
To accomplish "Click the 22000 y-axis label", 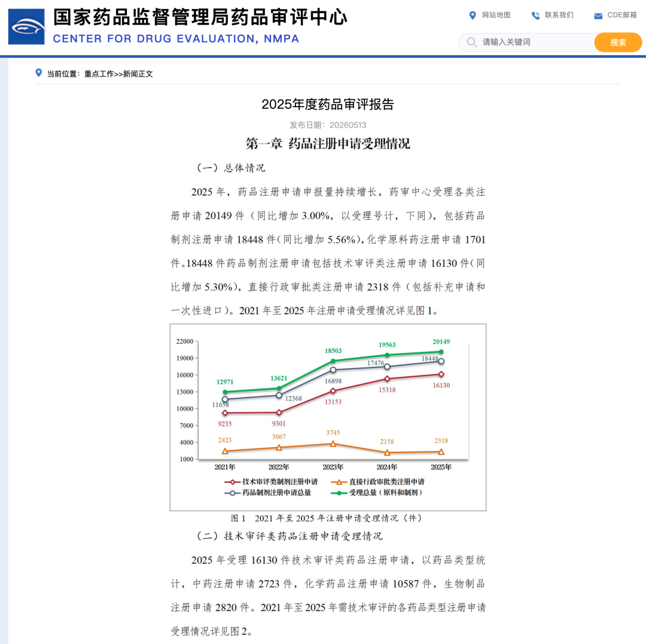I will 185,341.
